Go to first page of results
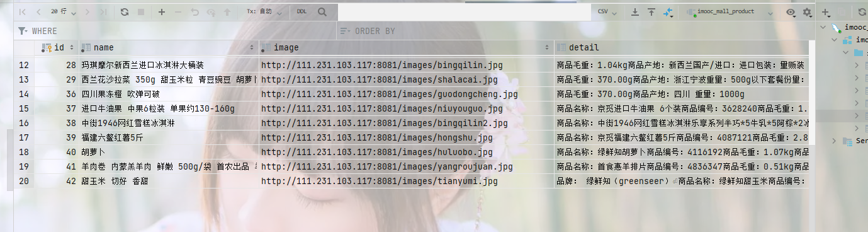868x232 pixels. [23, 12]
